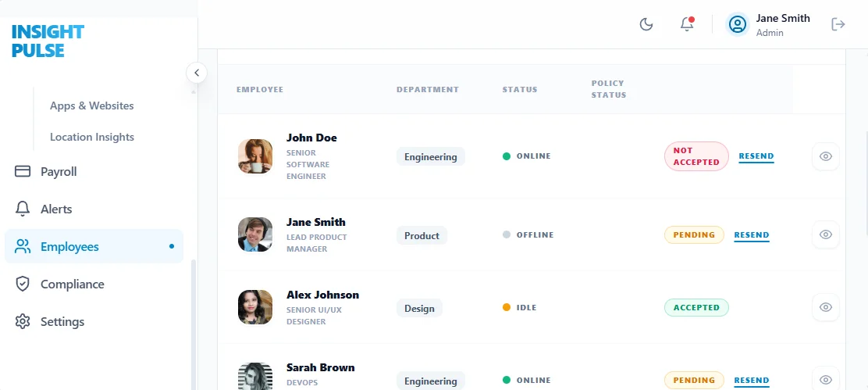The width and height of the screenshot is (868, 390).
Task: View Jane Smith row eye icon
Action: (826, 234)
